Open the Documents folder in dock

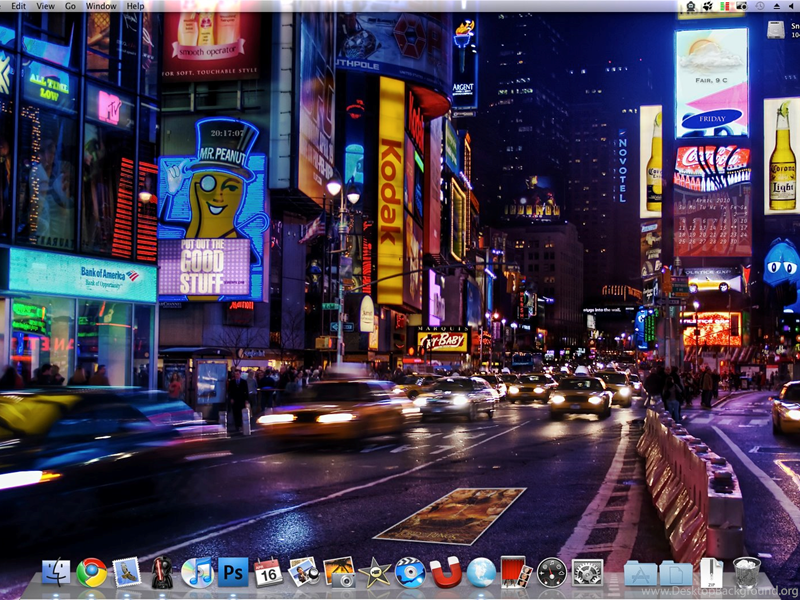tap(676, 573)
